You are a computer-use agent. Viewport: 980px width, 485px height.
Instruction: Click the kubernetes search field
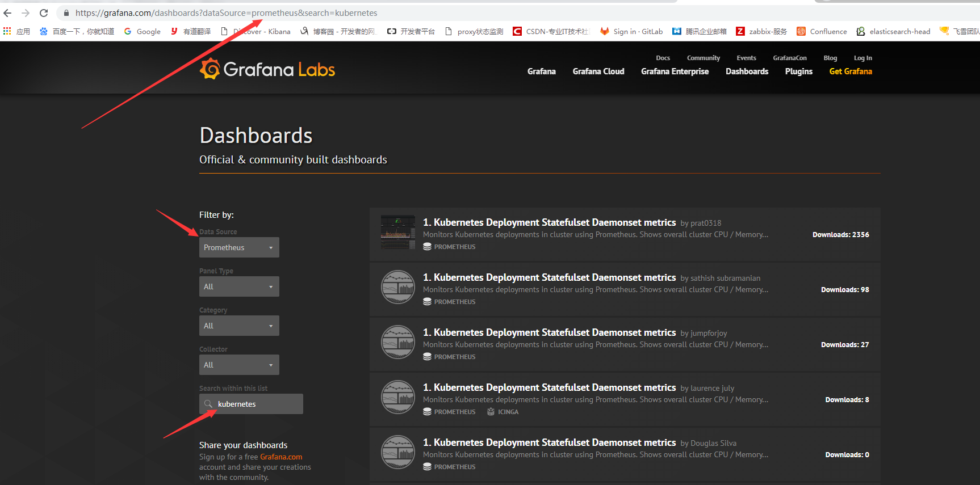pyautogui.click(x=251, y=404)
